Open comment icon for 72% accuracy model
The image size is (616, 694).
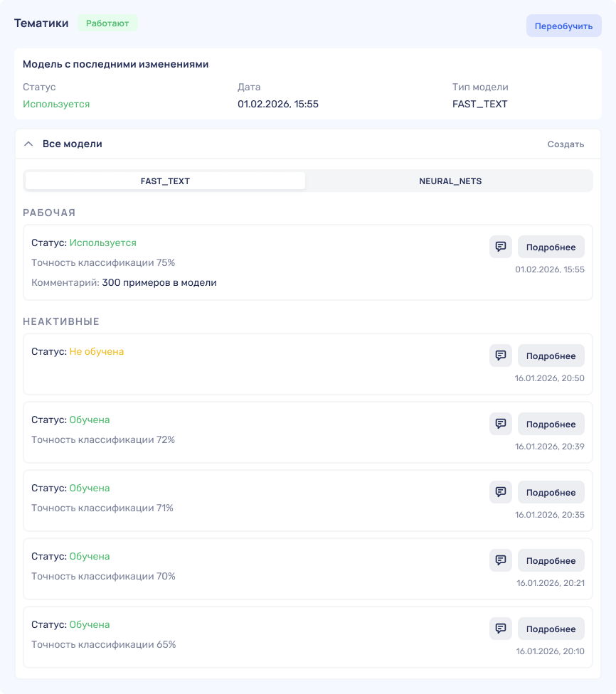500,424
